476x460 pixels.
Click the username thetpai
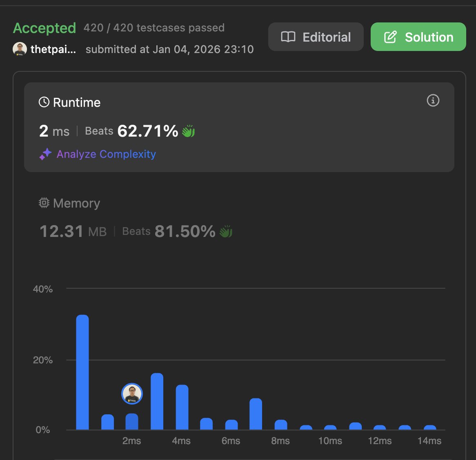point(54,49)
